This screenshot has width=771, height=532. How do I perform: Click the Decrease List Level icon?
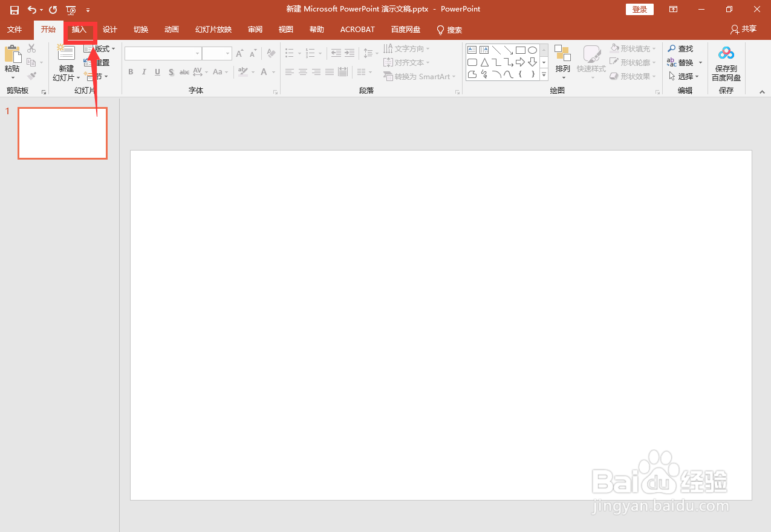[336, 53]
